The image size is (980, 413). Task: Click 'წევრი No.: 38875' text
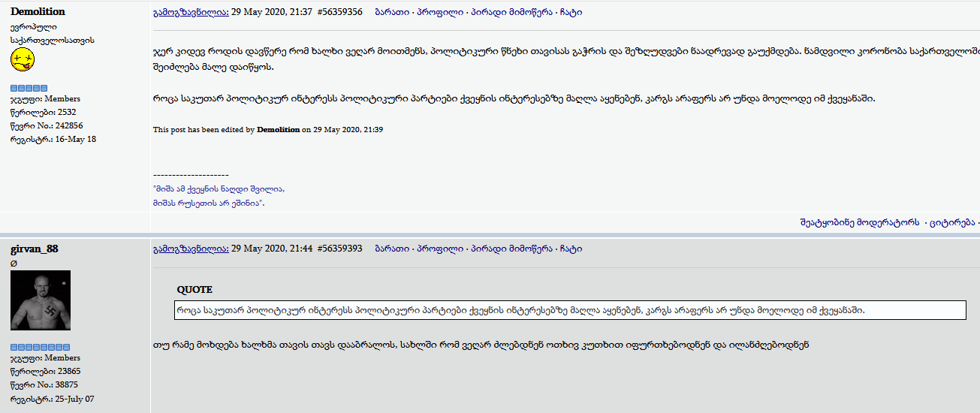(44, 384)
